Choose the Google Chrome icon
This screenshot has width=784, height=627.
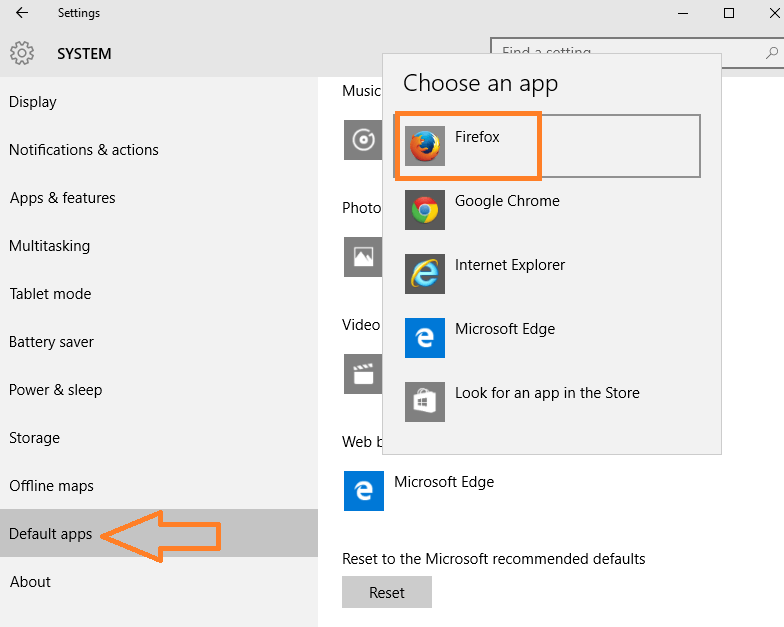click(424, 210)
